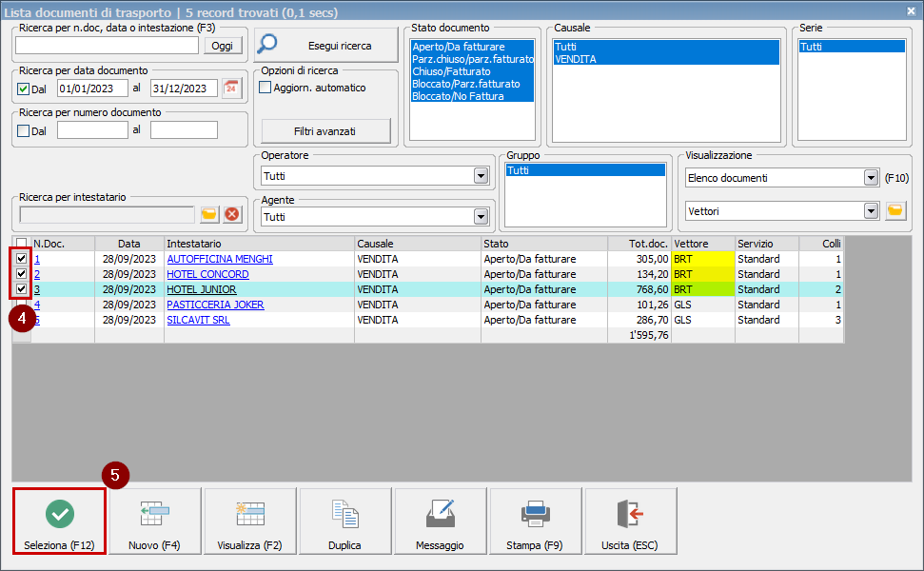Sort by the Servizio column header

click(767, 244)
